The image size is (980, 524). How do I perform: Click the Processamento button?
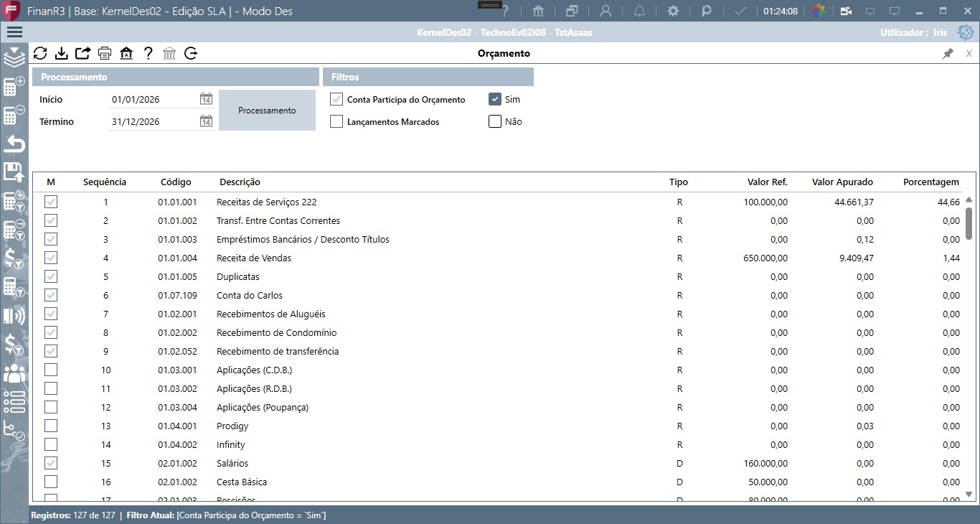[267, 111]
